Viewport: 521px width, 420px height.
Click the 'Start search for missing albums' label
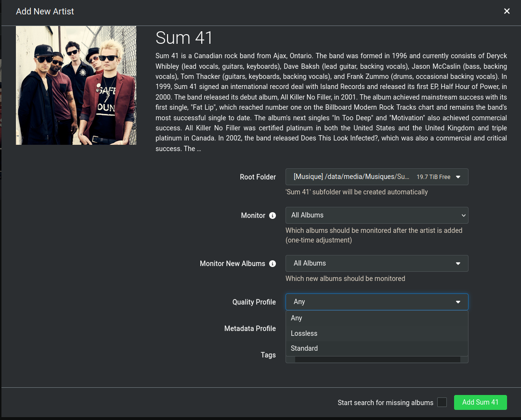(385, 403)
